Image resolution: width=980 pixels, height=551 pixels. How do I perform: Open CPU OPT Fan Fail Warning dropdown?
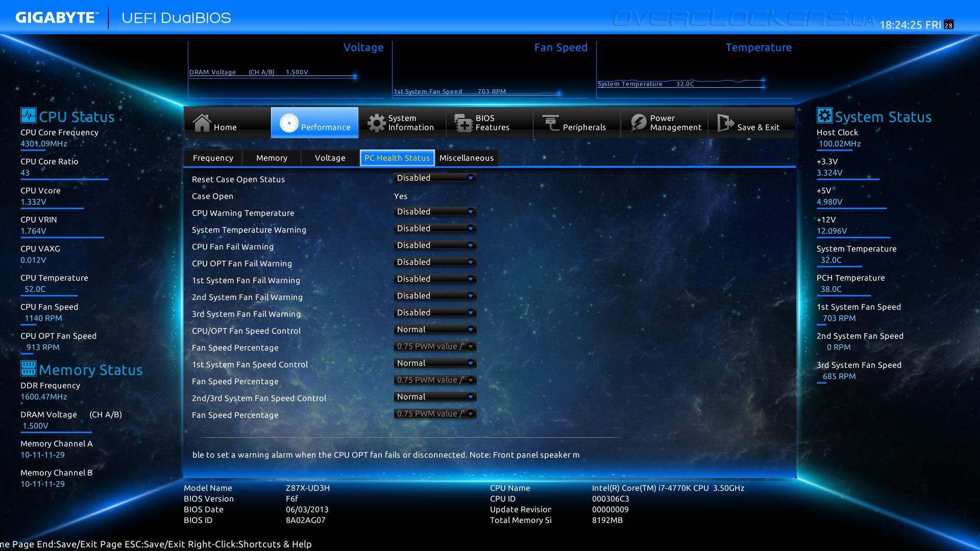(x=435, y=262)
